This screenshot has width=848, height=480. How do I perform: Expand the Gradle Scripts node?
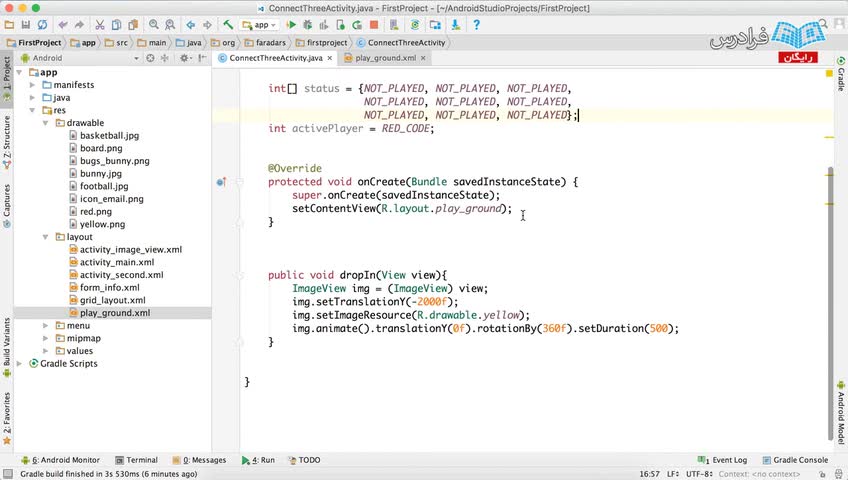coord(20,364)
